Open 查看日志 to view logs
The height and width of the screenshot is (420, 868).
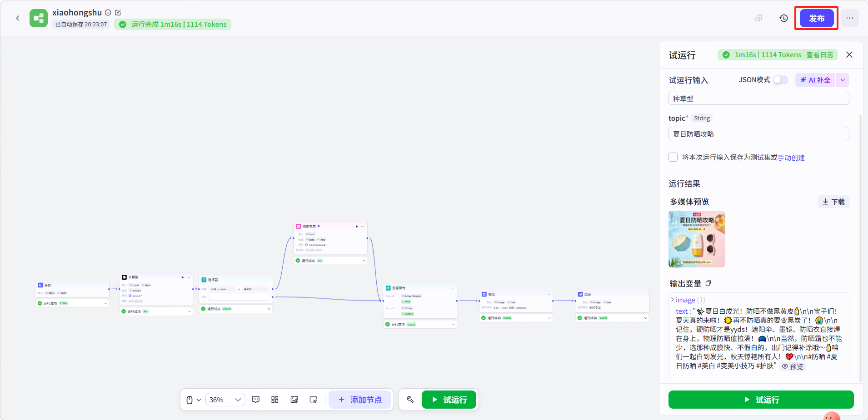[x=820, y=55]
